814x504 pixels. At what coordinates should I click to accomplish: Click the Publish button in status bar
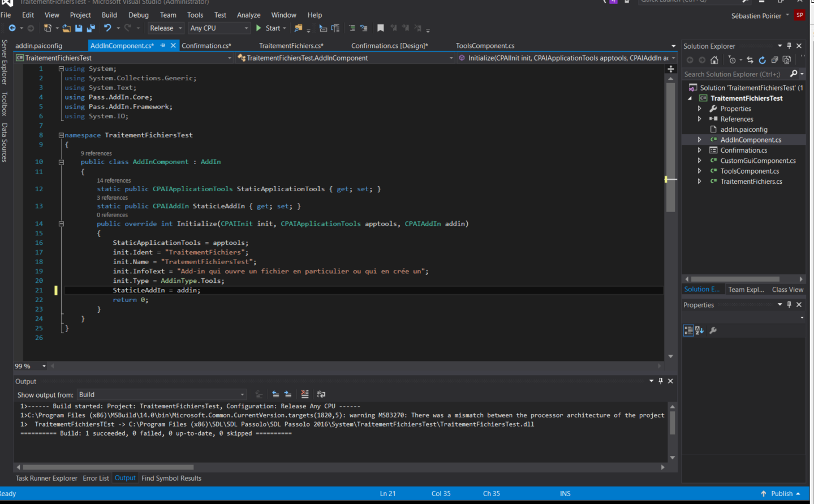781,493
